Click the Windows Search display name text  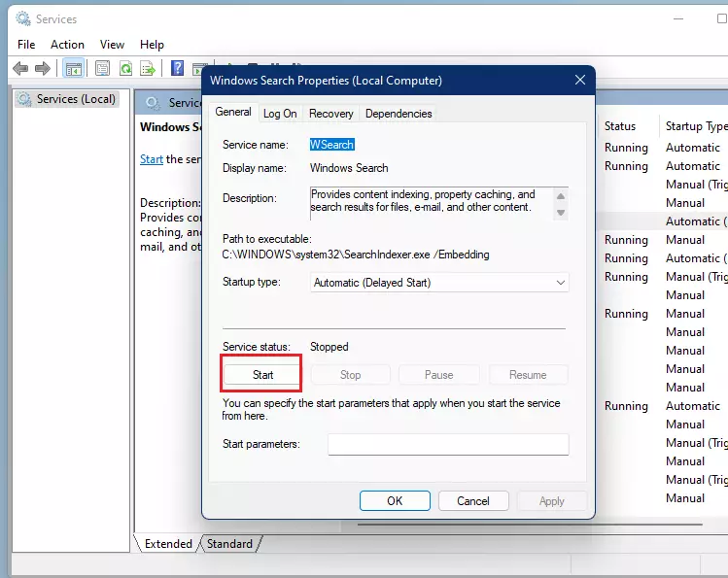pos(349,168)
